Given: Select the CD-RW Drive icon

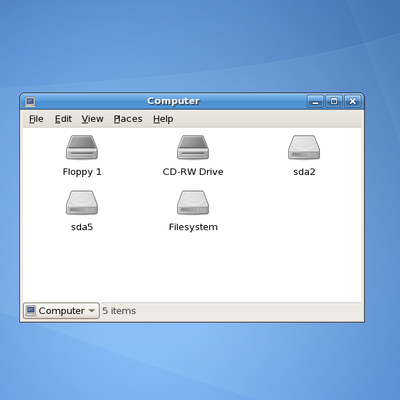Looking at the screenshot, I should [x=193, y=147].
